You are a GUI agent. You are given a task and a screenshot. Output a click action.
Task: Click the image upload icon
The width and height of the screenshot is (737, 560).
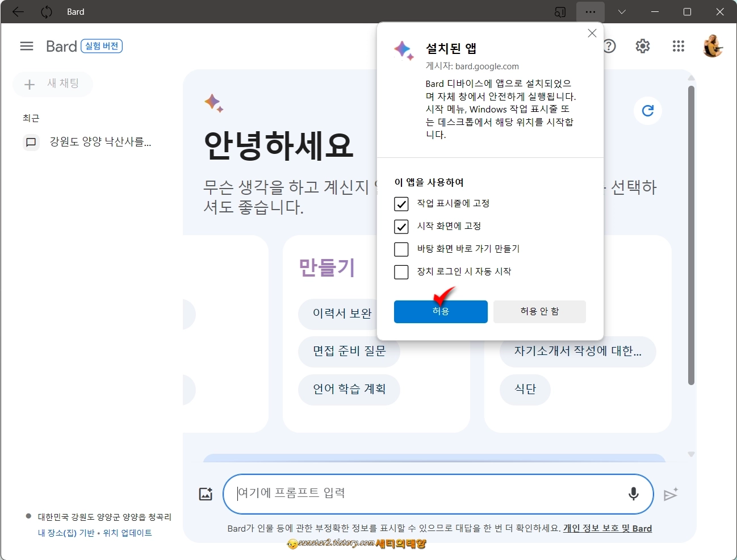206,494
